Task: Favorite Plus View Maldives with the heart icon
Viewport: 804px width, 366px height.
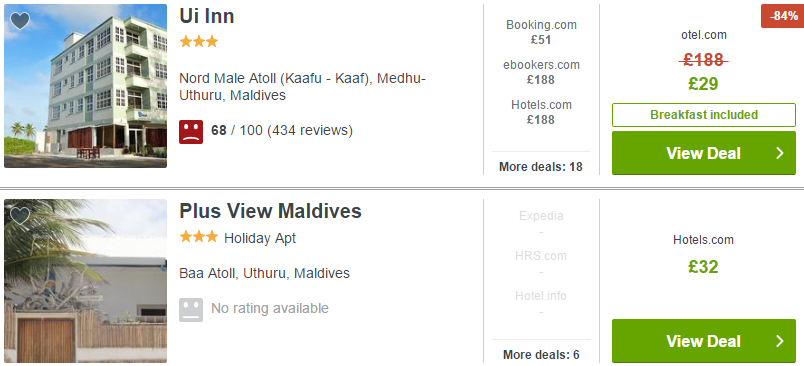Action: pos(20,216)
